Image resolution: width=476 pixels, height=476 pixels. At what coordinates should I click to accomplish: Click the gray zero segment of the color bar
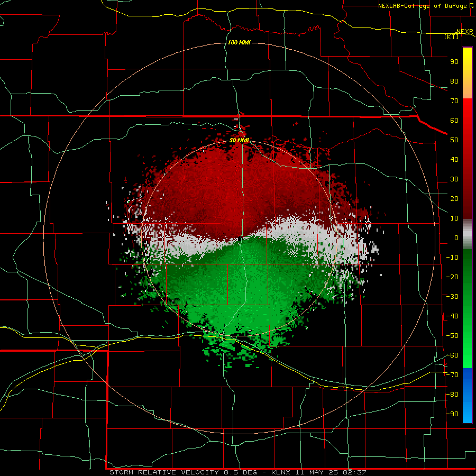467,234
